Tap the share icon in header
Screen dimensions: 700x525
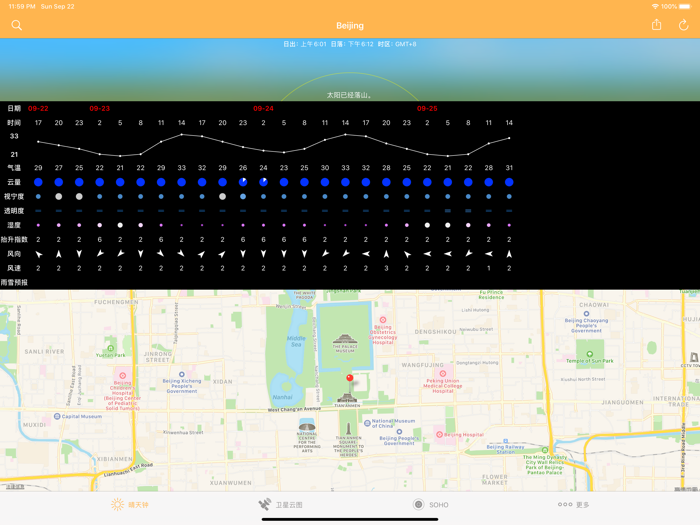(656, 25)
